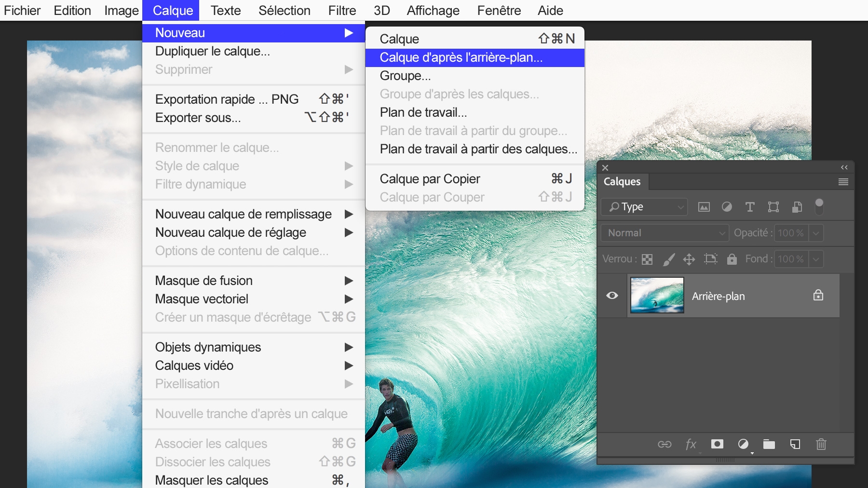Expand the Opacité percentage dropdown
The width and height of the screenshot is (868, 488).
pos(816,233)
